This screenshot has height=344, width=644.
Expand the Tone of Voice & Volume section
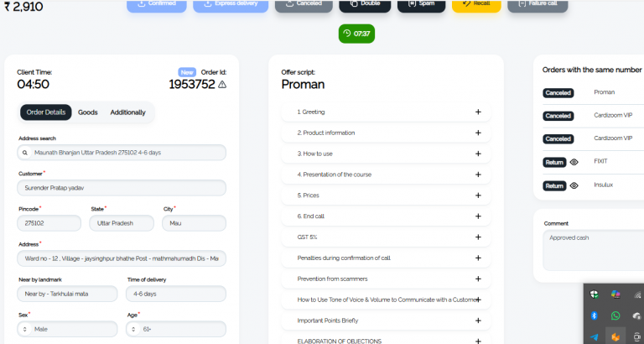click(x=386, y=300)
